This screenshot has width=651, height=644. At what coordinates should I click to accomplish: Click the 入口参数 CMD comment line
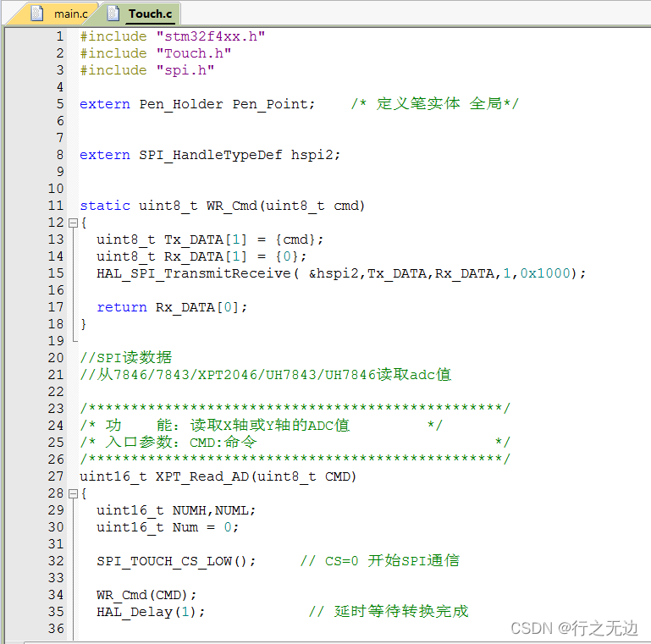pos(295,443)
